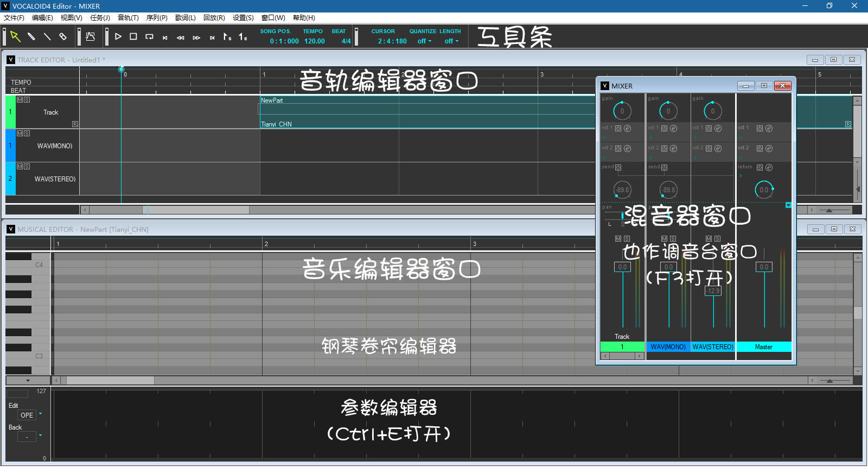
Task: Select the Eraser tool in the toolbar
Action: coord(63,37)
